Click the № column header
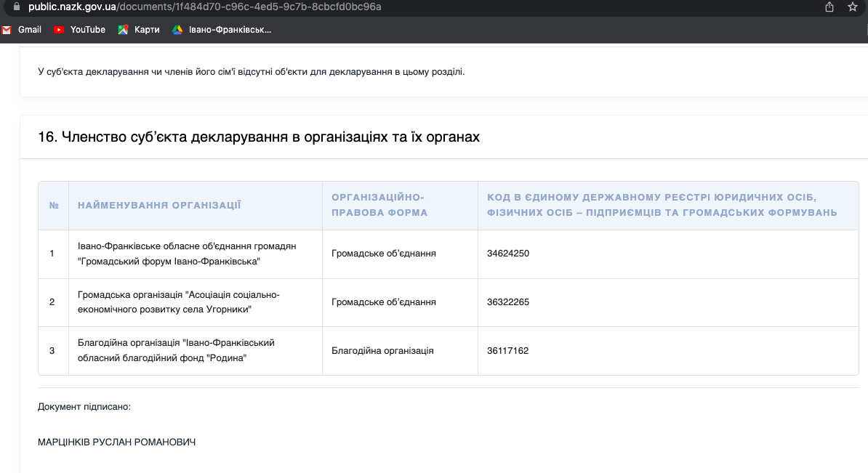The width and height of the screenshot is (868, 473). [x=54, y=206]
